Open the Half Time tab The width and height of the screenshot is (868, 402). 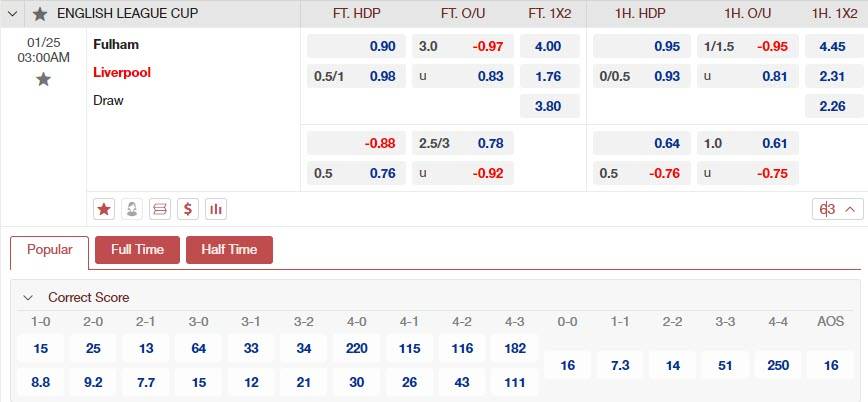tap(229, 250)
